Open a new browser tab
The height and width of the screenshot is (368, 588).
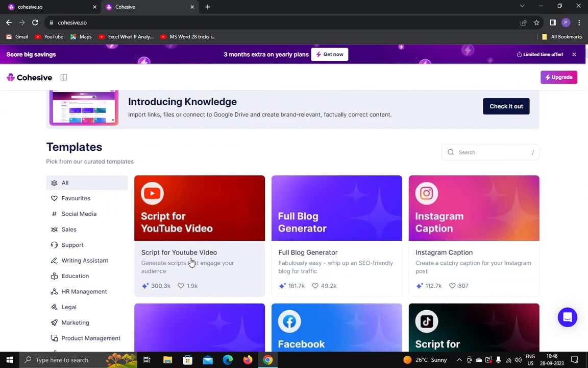tap(208, 7)
